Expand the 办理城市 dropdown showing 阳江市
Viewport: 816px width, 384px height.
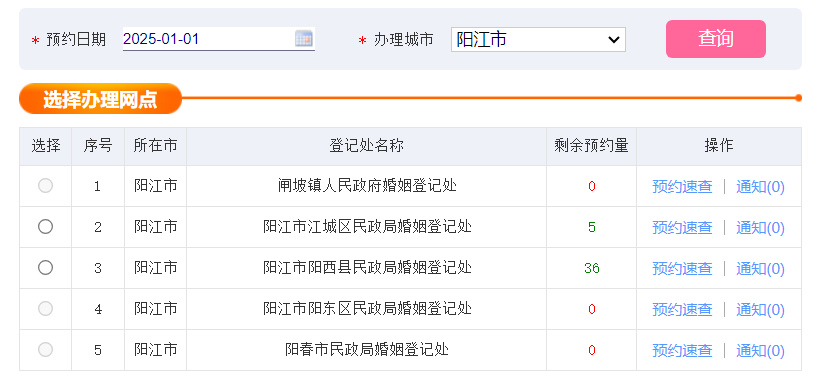point(538,40)
